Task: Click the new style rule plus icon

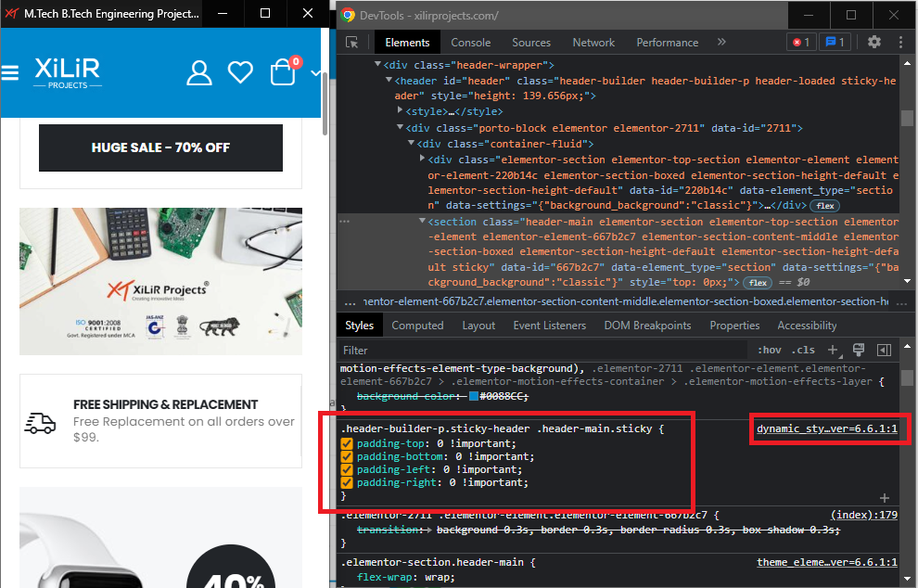Action: click(833, 350)
